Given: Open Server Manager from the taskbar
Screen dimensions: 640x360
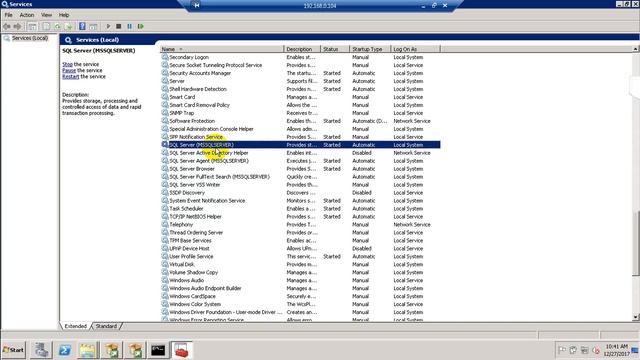Looking at the screenshot, I should coord(41,350).
